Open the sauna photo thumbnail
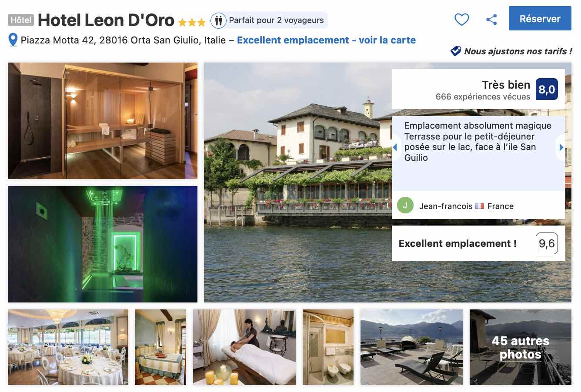 coord(103,121)
